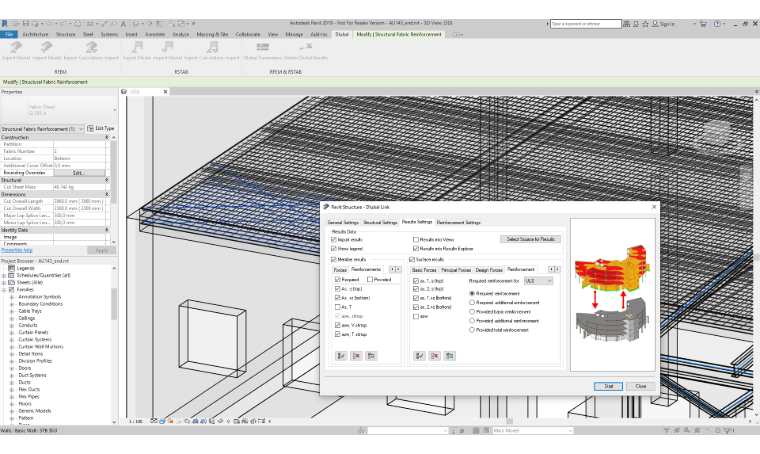Toggle Import results checkbox
760x454 pixels.
click(333, 239)
